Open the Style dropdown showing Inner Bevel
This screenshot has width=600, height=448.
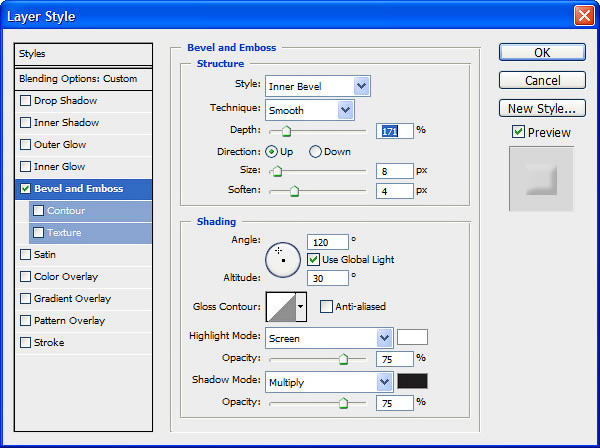point(318,86)
